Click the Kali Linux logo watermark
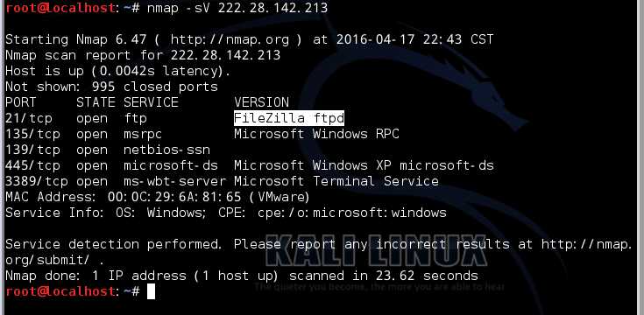This screenshot has height=315, width=644. [375, 250]
